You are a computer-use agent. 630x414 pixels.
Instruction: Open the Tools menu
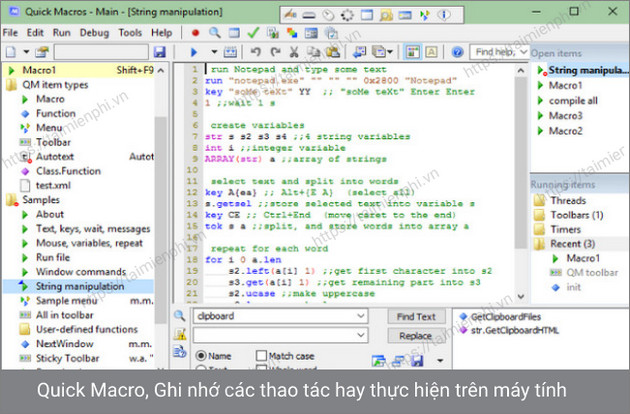(x=130, y=33)
